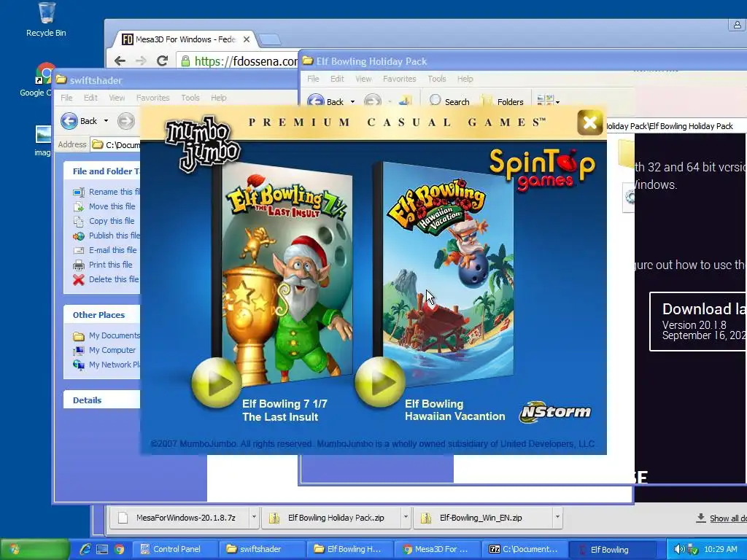Click the fdossena.com address bar

click(x=239, y=61)
